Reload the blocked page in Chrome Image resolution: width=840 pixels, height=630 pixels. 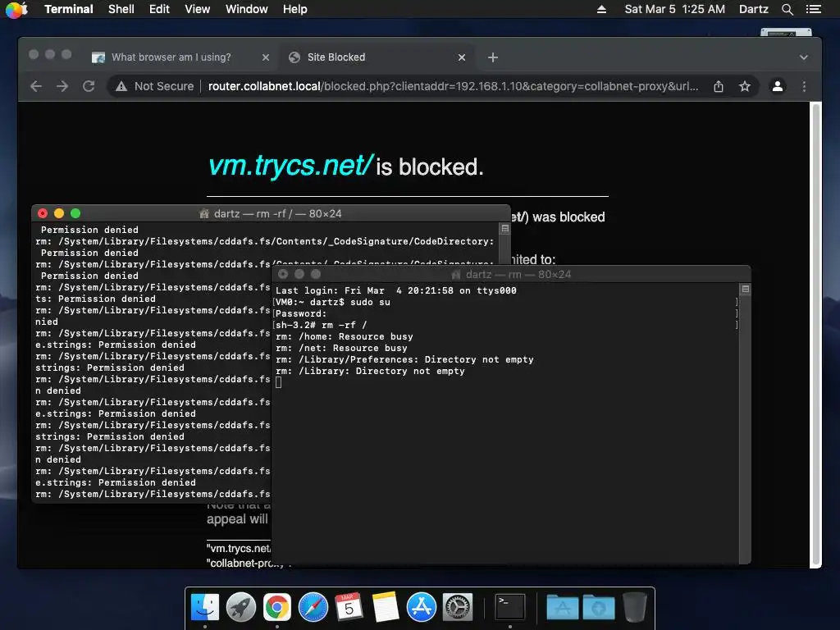[x=89, y=86]
